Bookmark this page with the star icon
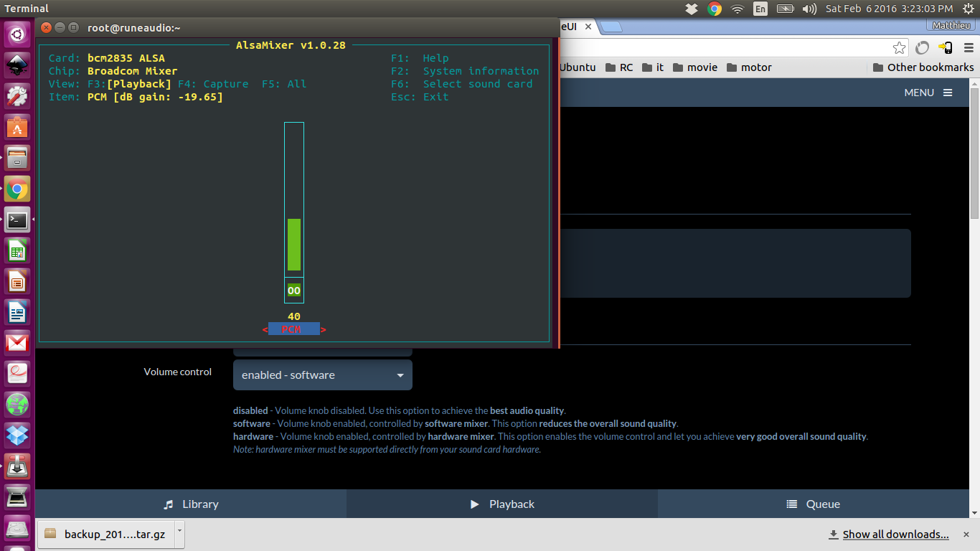This screenshot has width=980, height=551. pyautogui.click(x=899, y=48)
